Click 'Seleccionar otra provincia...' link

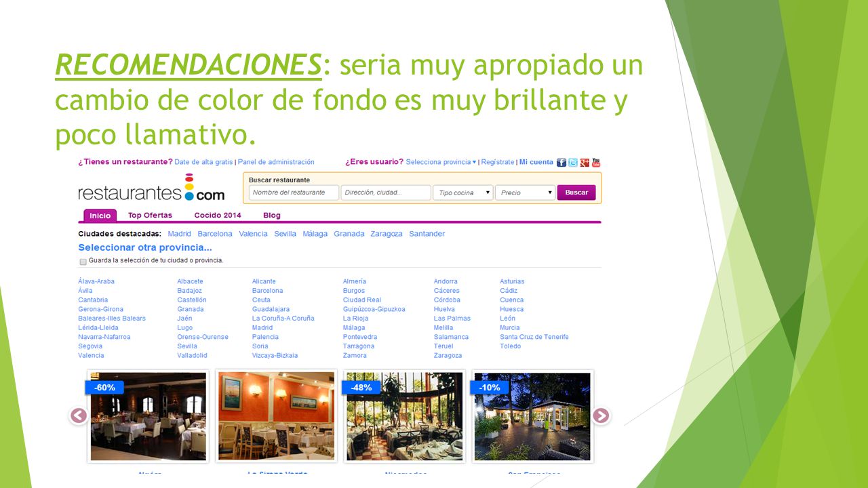pos(145,247)
